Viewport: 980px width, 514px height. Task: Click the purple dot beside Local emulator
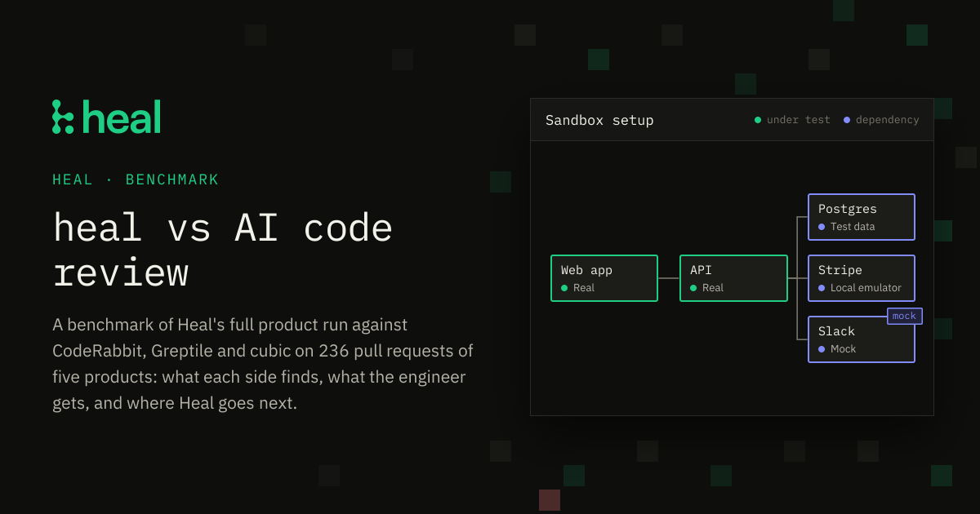[822, 288]
